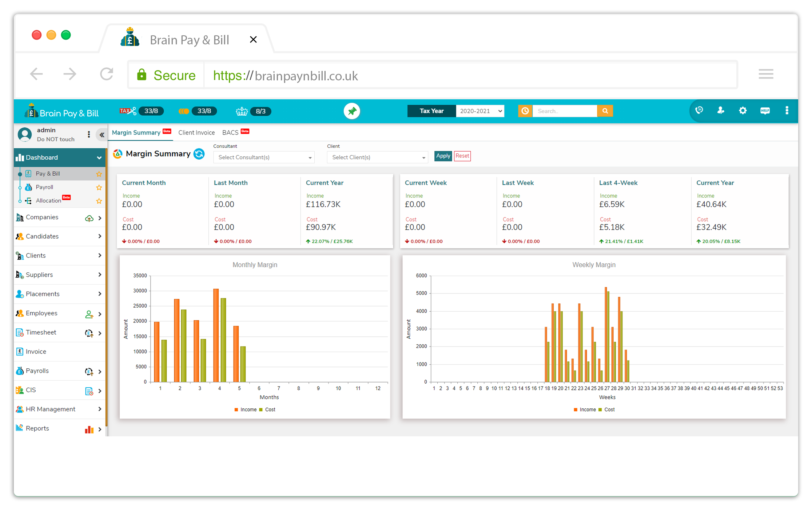This screenshot has width=812, height=512.
Task: Open the Select Consultant(s) dropdown
Action: pyautogui.click(x=264, y=157)
